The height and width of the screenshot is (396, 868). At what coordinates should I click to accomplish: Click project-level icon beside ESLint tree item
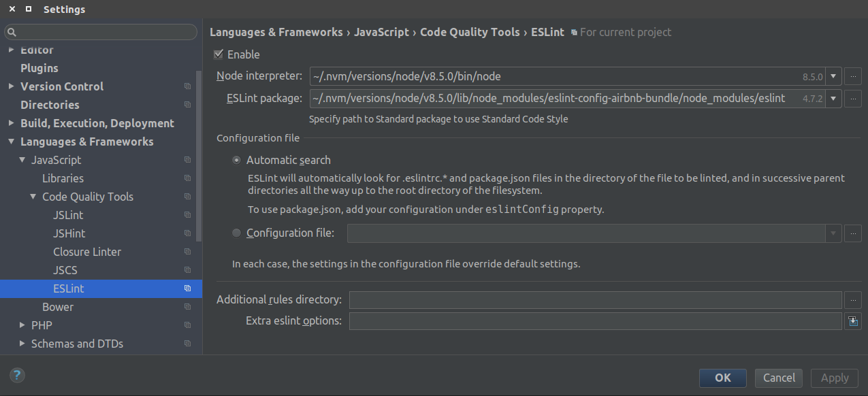[187, 288]
